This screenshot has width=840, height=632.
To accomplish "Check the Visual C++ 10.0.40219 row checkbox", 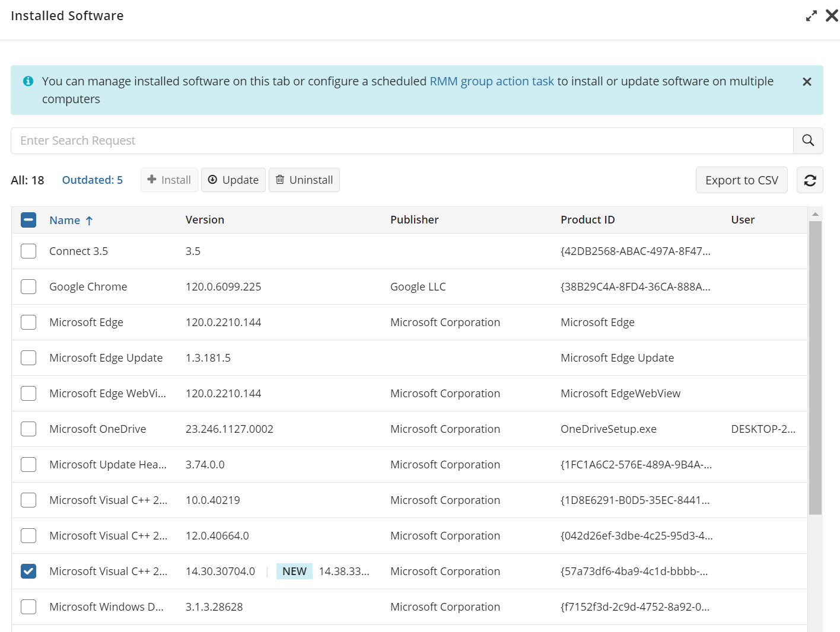I will 28,500.
